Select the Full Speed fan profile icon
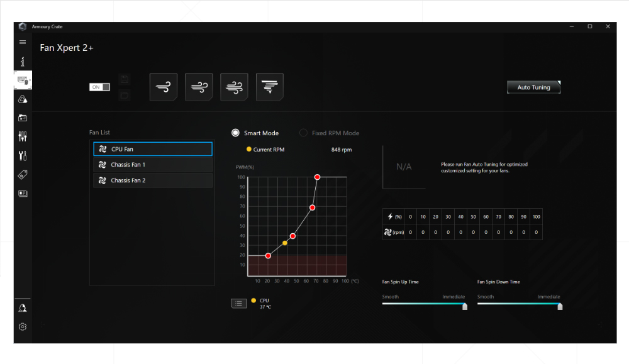 [270, 87]
